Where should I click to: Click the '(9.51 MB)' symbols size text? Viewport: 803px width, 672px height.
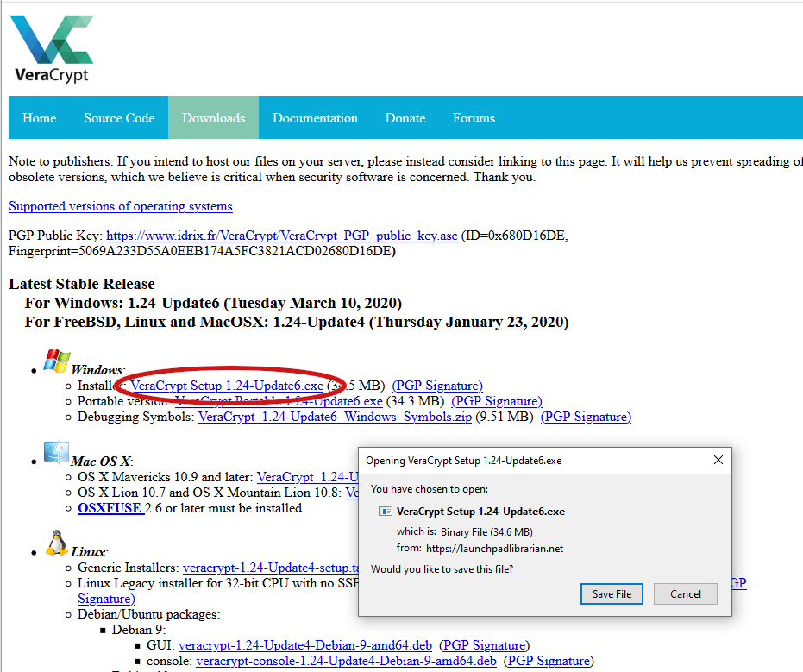[x=505, y=417]
